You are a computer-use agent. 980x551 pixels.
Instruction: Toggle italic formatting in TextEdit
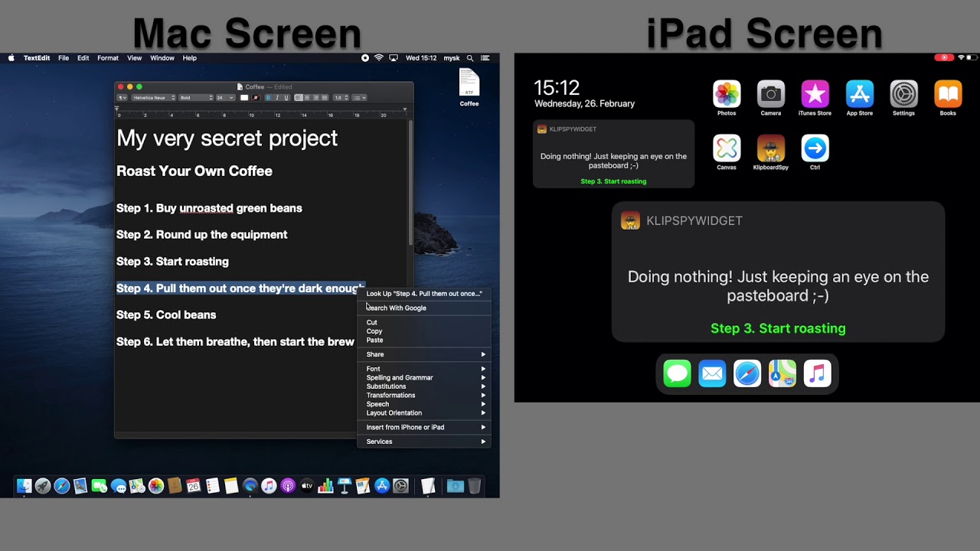(278, 97)
